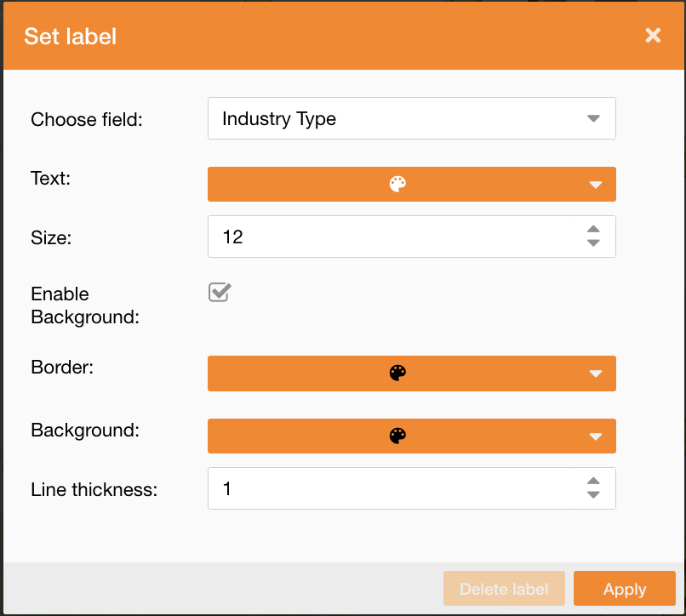The image size is (686, 616).
Task: Increase the Size value with up arrow
Action: [x=593, y=229]
